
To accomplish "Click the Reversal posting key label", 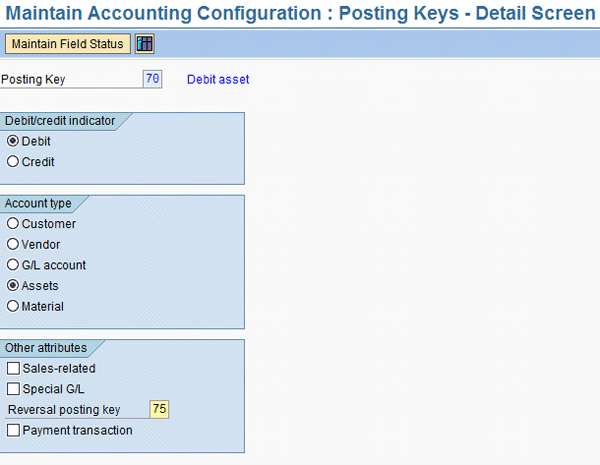I will [x=64, y=410].
